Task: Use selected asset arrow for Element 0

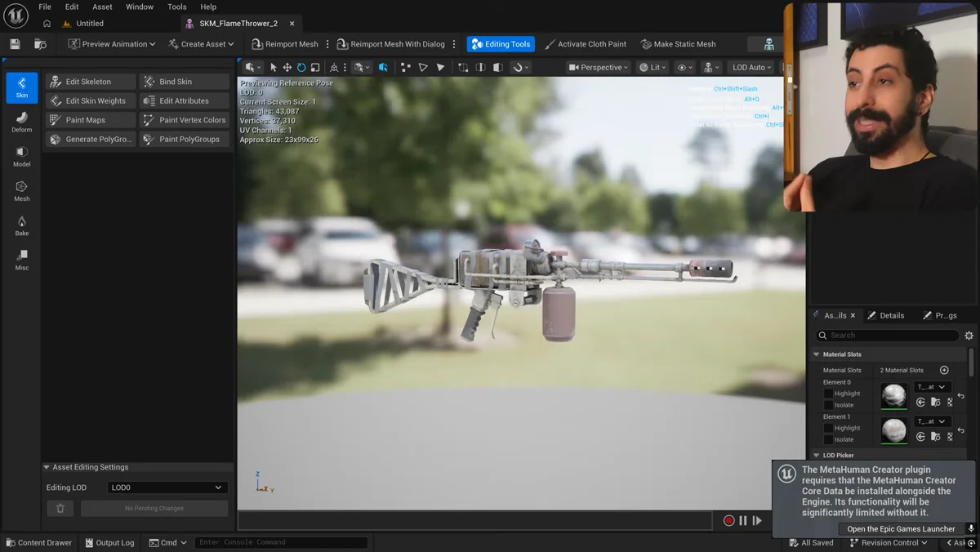Action: coord(921,402)
